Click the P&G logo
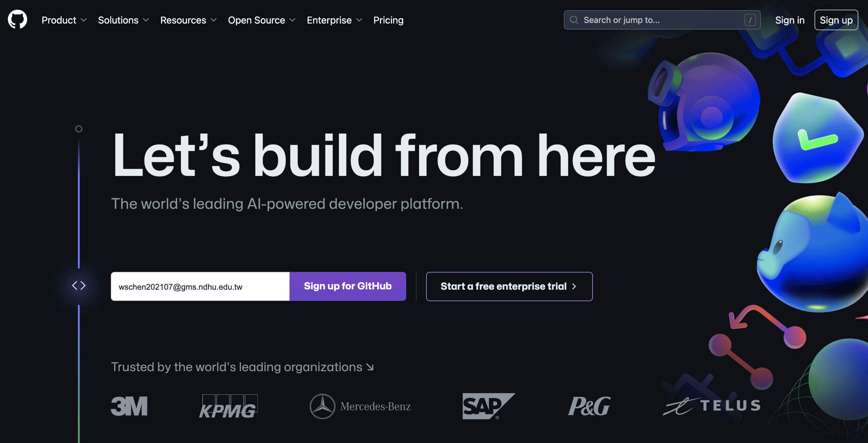This screenshot has width=868, height=443. tap(589, 406)
